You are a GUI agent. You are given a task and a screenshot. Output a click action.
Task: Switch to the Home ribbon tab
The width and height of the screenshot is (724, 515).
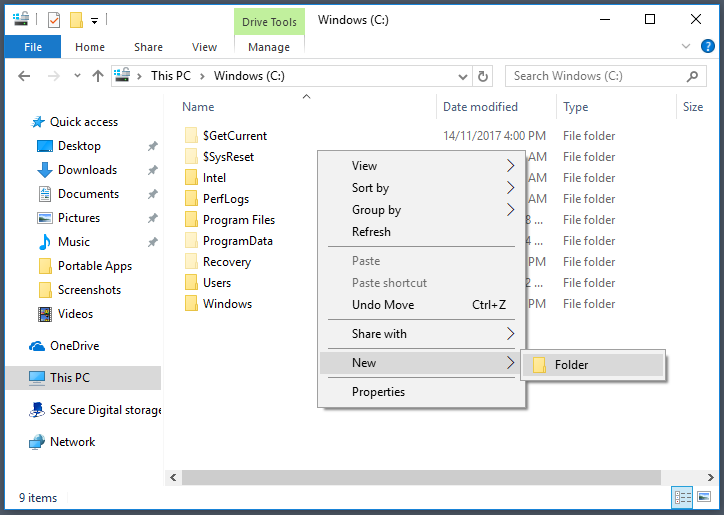90,47
